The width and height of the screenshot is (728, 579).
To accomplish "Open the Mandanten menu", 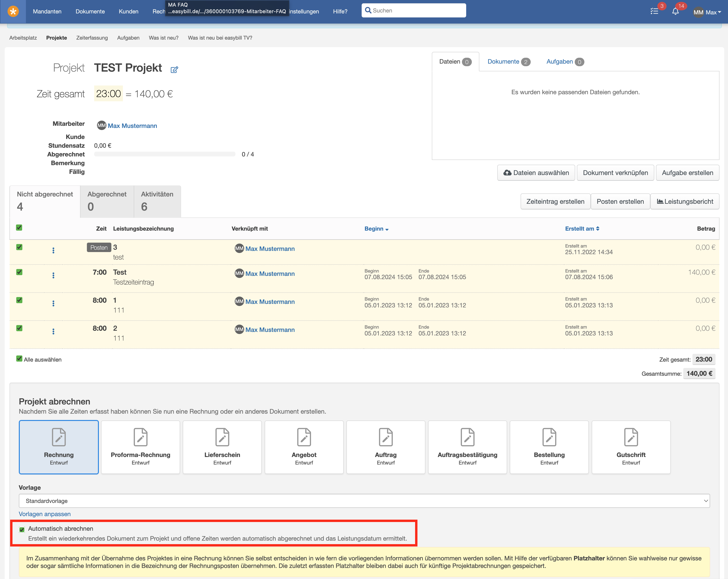I will pos(47,12).
